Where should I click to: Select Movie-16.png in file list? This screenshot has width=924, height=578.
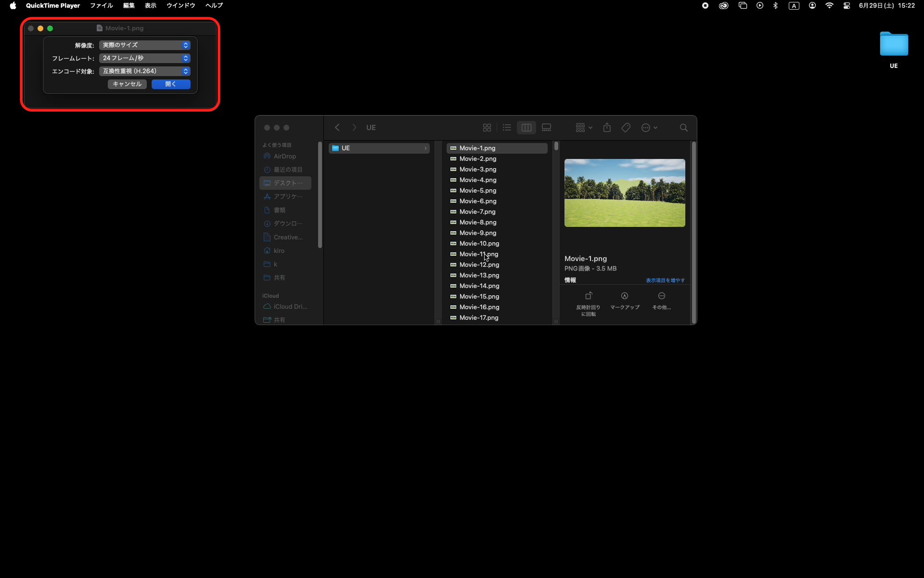click(497, 307)
